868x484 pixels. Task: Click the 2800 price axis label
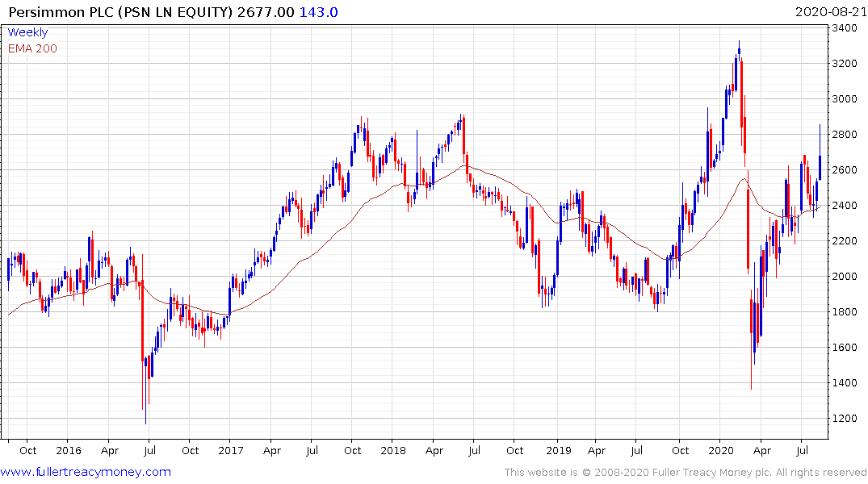pos(845,135)
